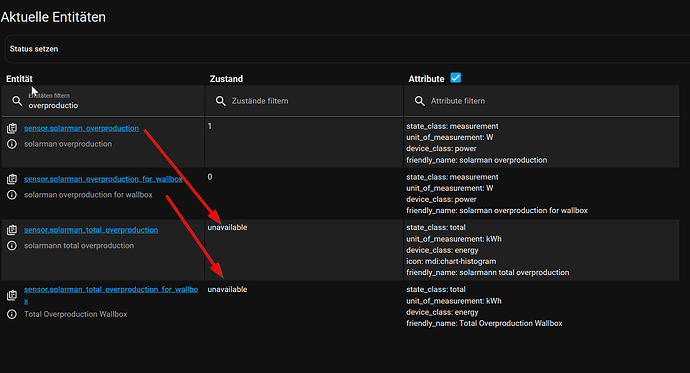Copy entity ID of total overproduction for wallbox sensor
The image size is (690, 373).
(x=12, y=295)
